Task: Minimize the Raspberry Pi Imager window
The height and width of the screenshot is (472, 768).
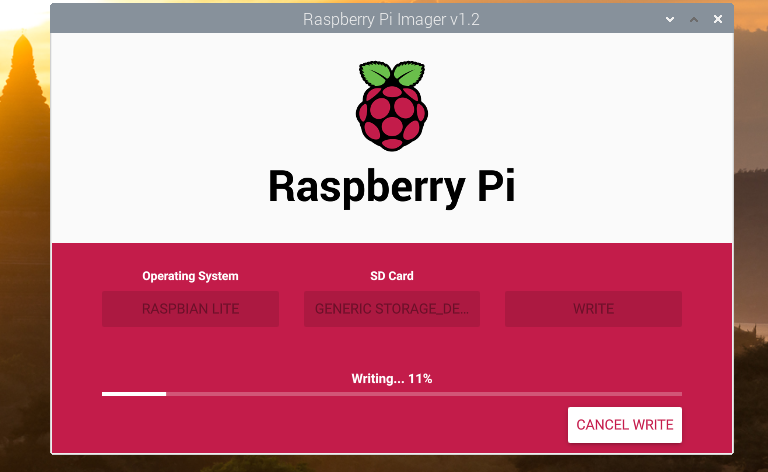Action: tap(670, 20)
